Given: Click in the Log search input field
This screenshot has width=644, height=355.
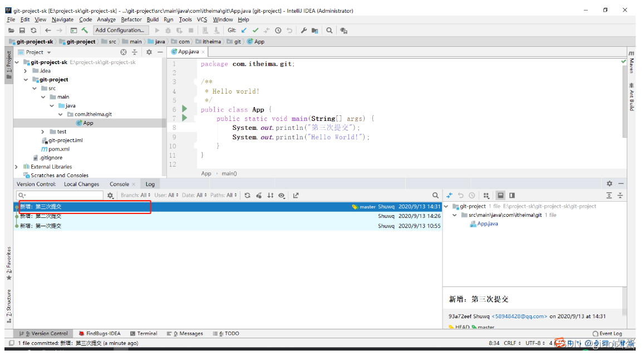Looking at the screenshot, I should pos(60,196).
